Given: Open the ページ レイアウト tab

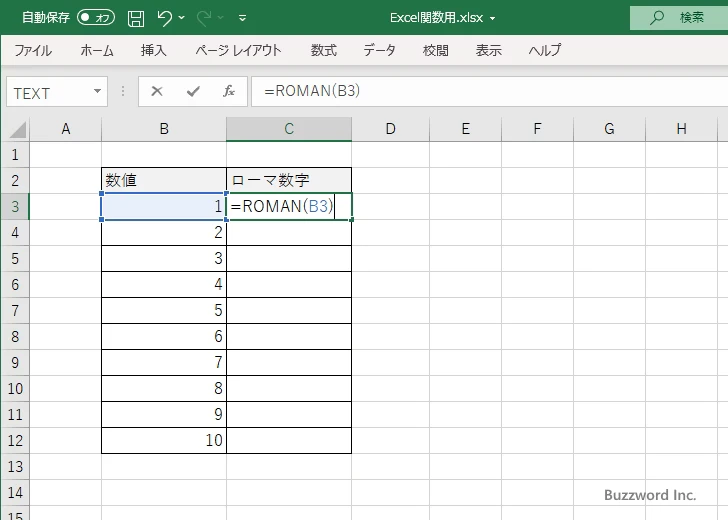Looking at the screenshot, I should pyautogui.click(x=238, y=50).
